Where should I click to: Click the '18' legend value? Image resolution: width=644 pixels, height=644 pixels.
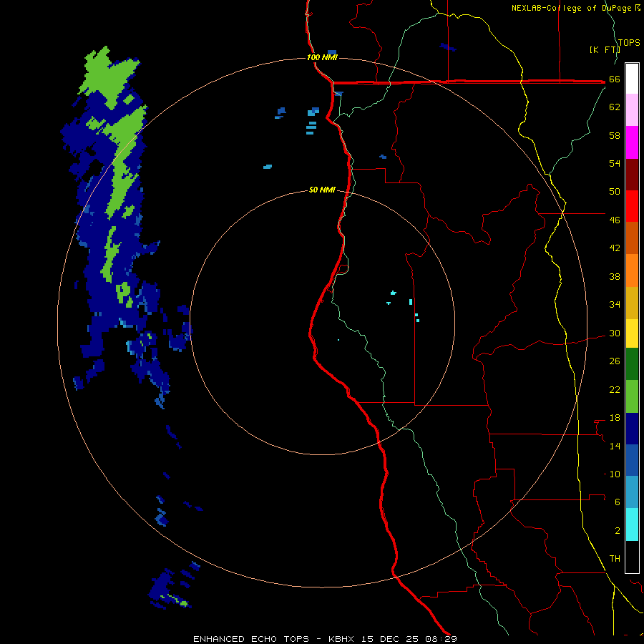tap(615, 418)
